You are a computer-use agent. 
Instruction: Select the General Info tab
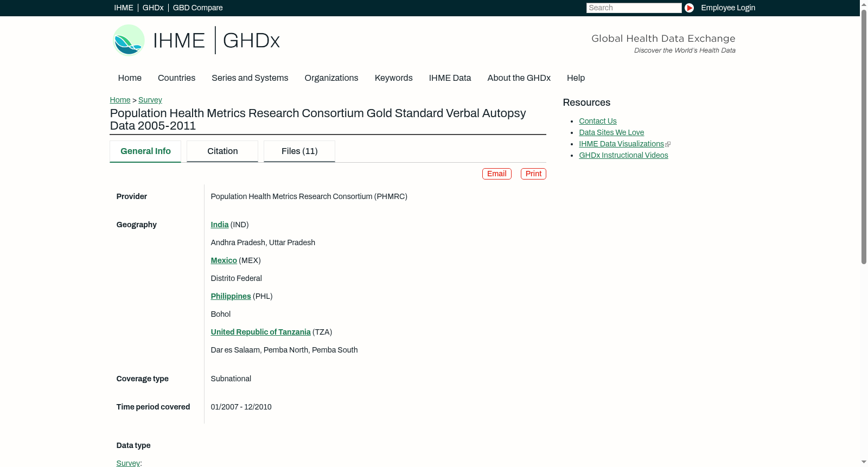[x=145, y=151]
